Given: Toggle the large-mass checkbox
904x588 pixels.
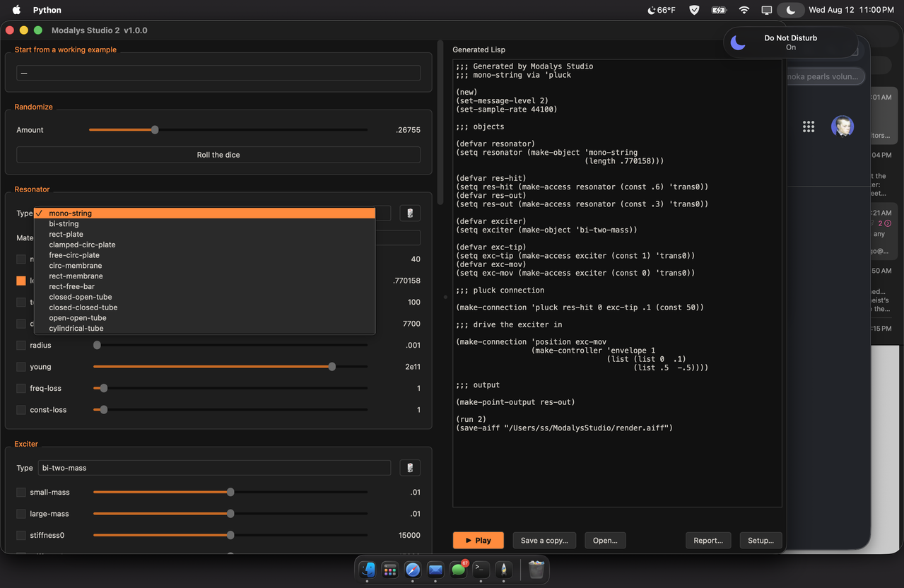Looking at the screenshot, I should (x=21, y=514).
